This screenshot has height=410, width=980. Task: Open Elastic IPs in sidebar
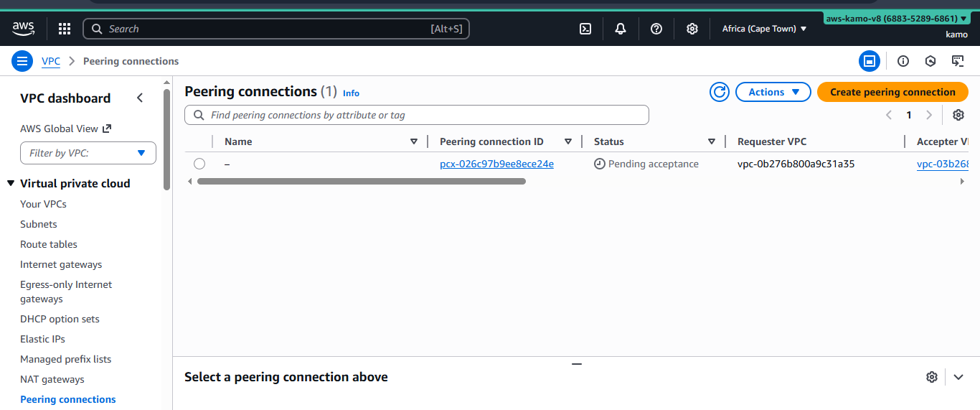tap(43, 339)
